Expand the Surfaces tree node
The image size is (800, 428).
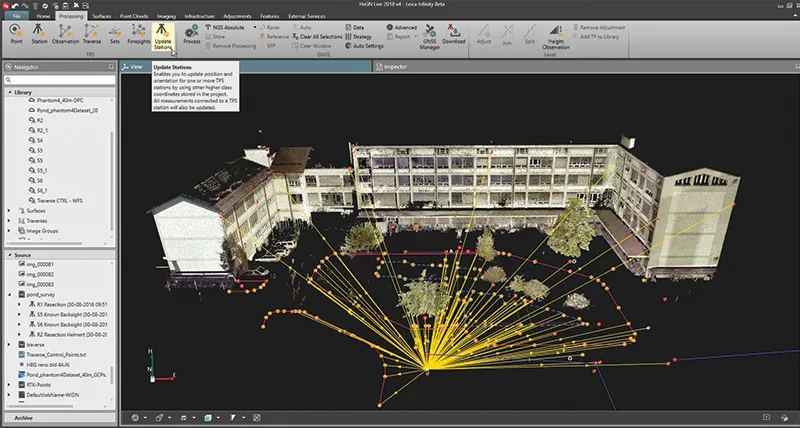[x=9, y=211]
